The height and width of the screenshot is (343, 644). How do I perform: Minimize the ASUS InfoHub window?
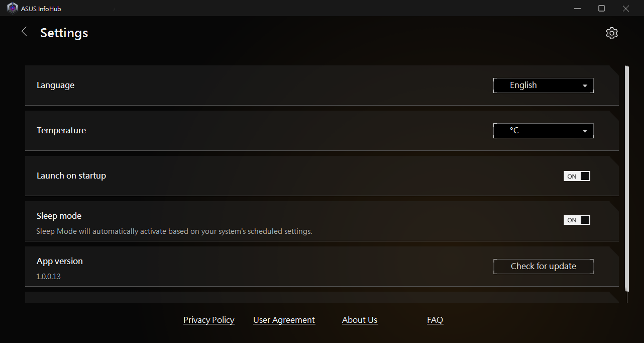578,9
